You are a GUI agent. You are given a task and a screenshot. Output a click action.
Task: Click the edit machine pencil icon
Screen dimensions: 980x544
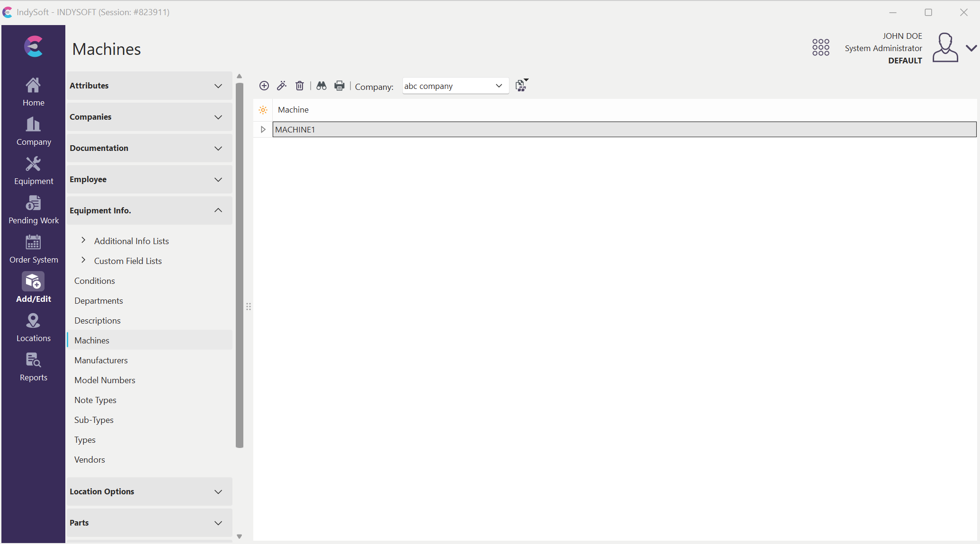point(282,86)
